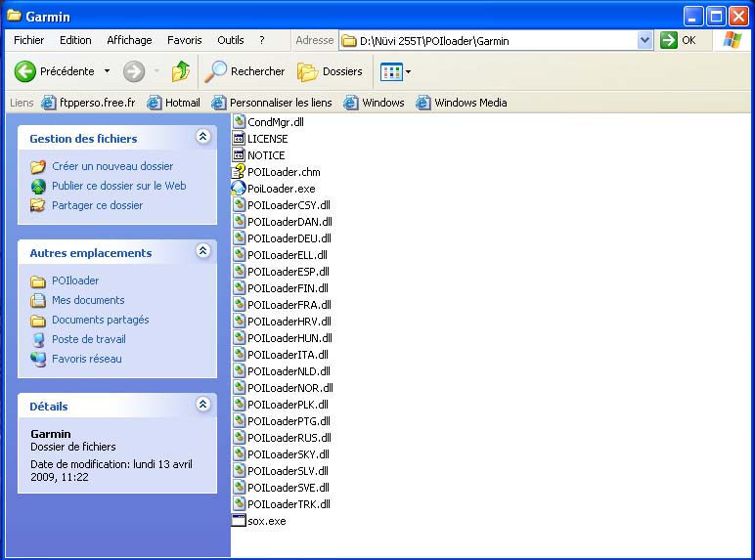Select the POILoaderFIN.dll file name
Image resolution: width=755 pixels, height=560 pixels.
[288, 288]
